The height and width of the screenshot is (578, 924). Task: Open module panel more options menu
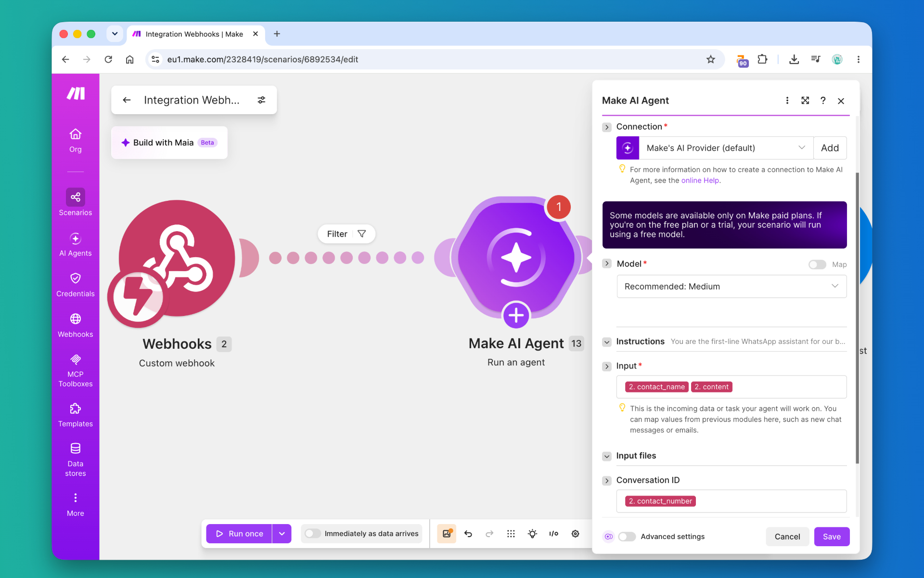pos(787,100)
